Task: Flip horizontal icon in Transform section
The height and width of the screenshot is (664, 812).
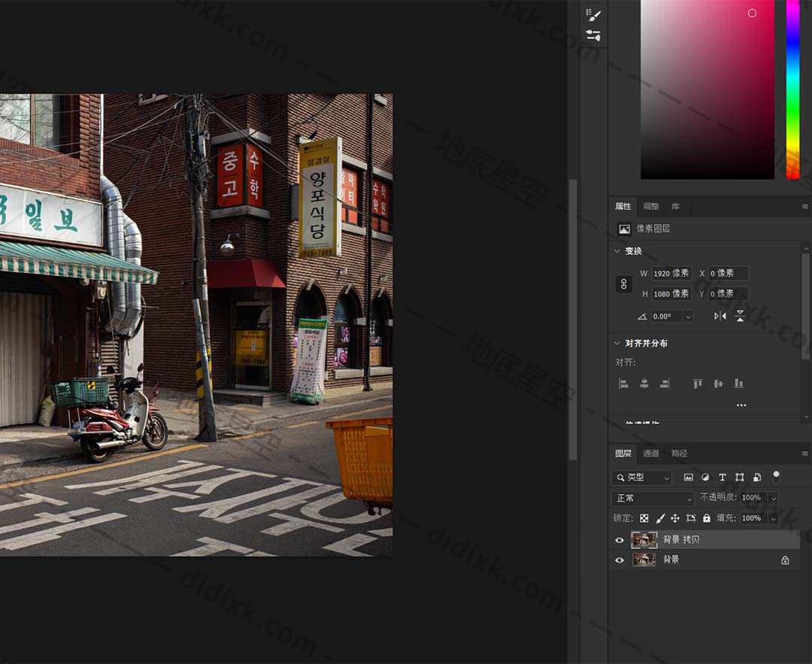Action: [720, 316]
